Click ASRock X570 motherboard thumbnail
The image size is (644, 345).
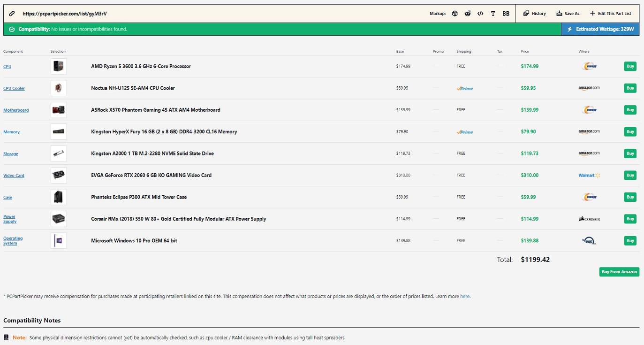(x=59, y=110)
